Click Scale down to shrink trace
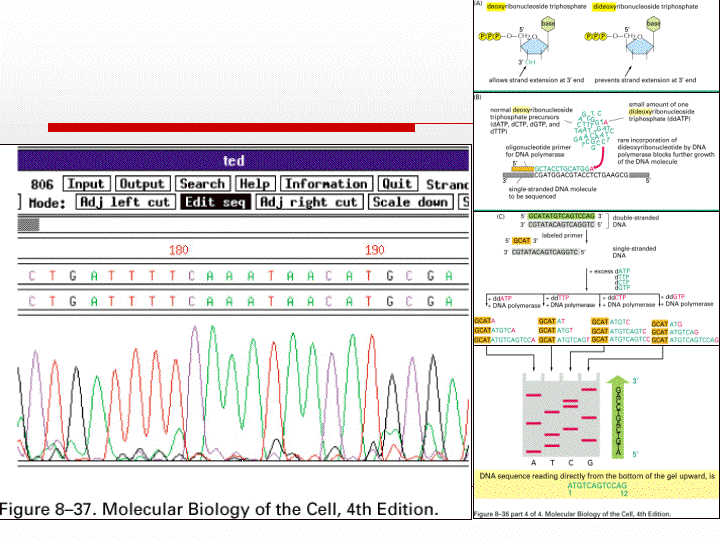The width and height of the screenshot is (720, 540). pos(408,202)
